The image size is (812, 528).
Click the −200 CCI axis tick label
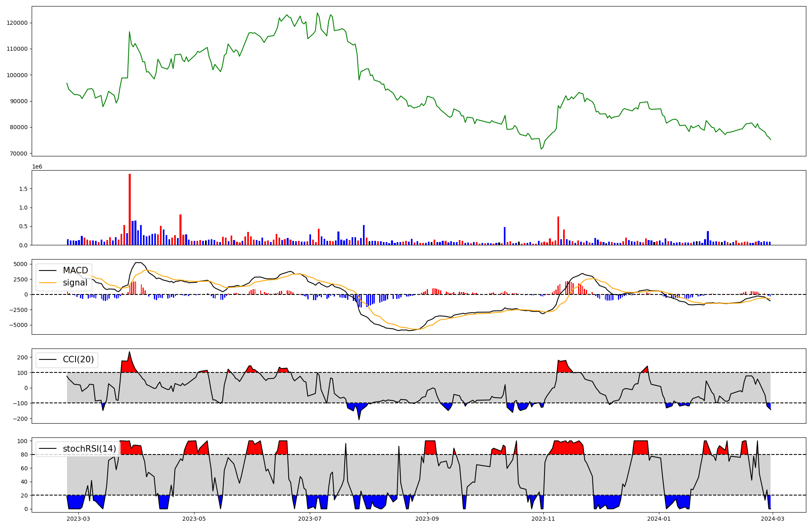21,419
